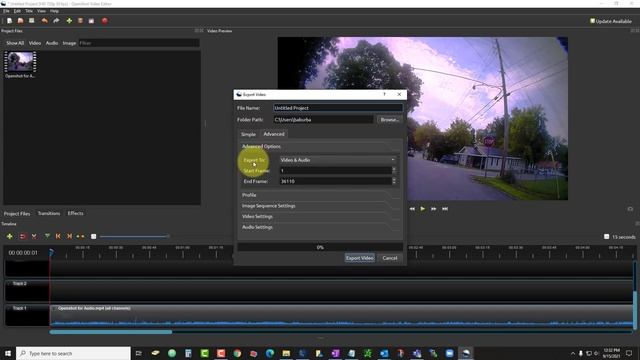Viewport: 640px width, 360px height.
Task: Click the red Export Video toolbar icon
Action: pos(105,21)
